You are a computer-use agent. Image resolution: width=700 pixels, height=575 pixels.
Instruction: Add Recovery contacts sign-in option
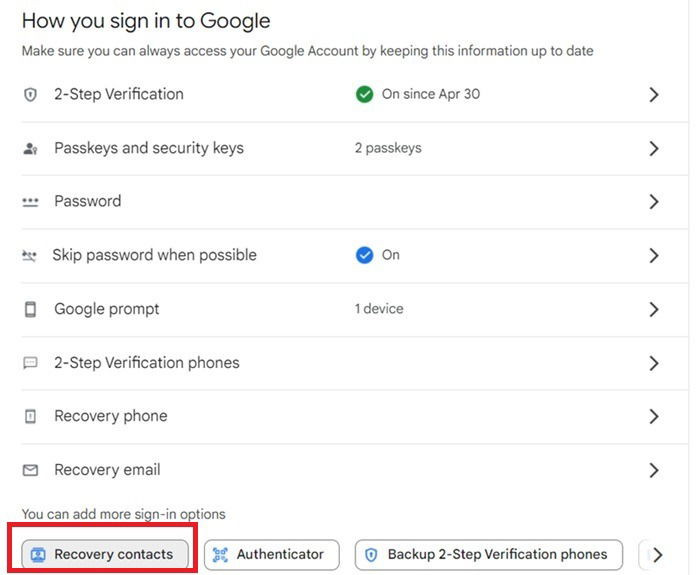point(104,554)
